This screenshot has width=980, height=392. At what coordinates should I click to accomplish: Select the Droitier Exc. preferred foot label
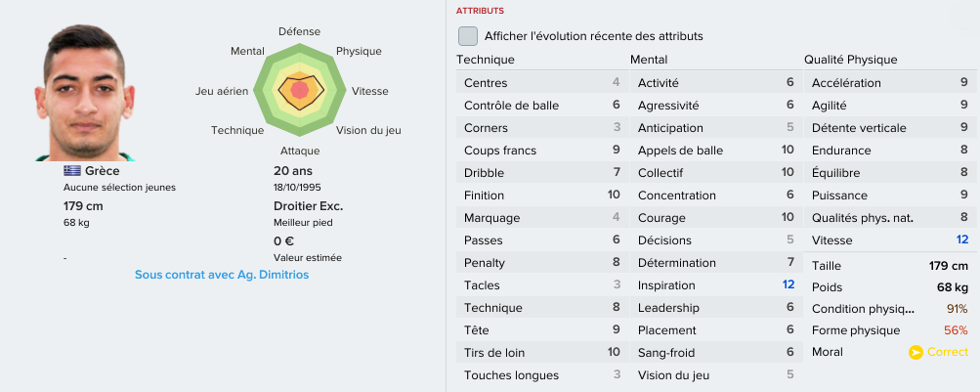[x=308, y=206]
